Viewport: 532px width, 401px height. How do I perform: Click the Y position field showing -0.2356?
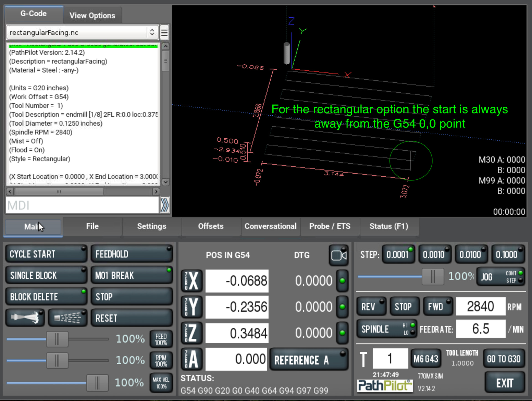(x=237, y=307)
